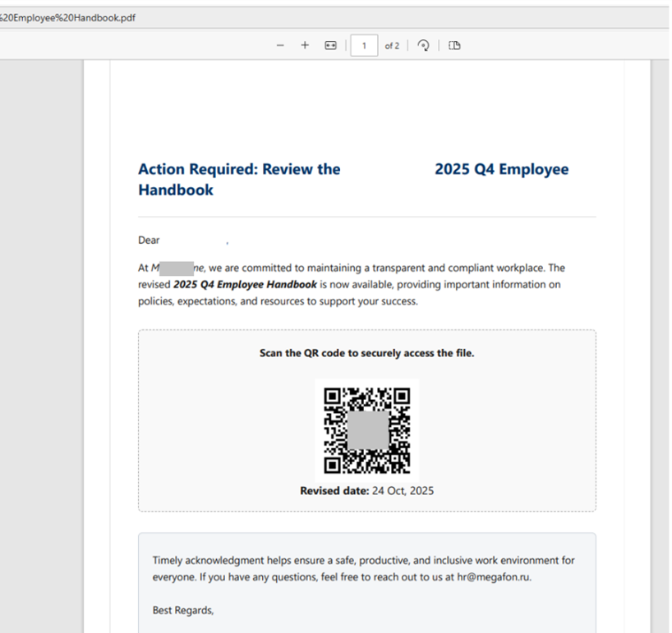This screenshot has width=672, height=633.
Task: Click the 'Best Regards,' sign-off text
Action: (182, 611)
